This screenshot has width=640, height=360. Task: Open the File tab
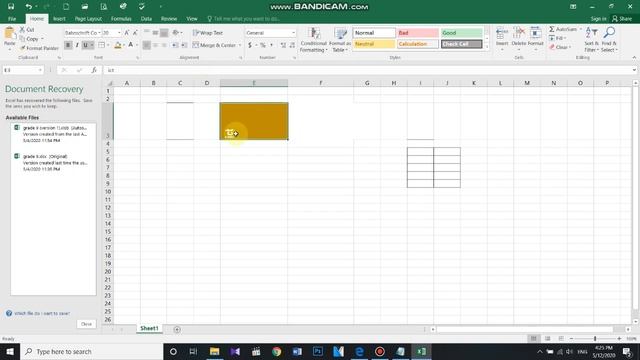pos(12,19)
